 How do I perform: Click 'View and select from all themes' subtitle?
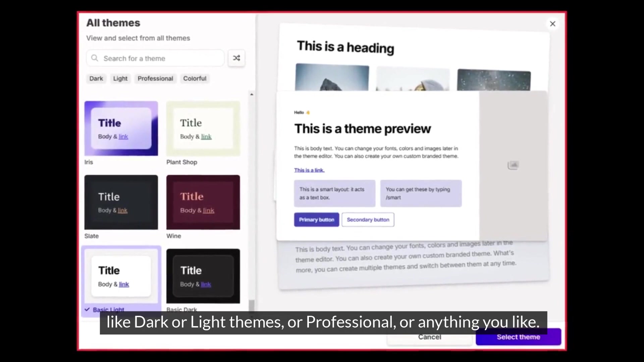click(138, 38)
